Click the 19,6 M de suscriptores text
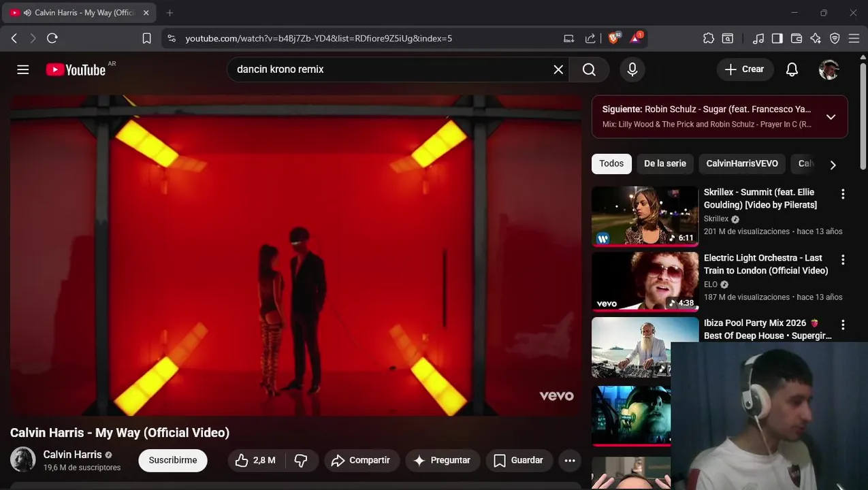The height and width of the screenshot is (490, 868). coord(82,468)
